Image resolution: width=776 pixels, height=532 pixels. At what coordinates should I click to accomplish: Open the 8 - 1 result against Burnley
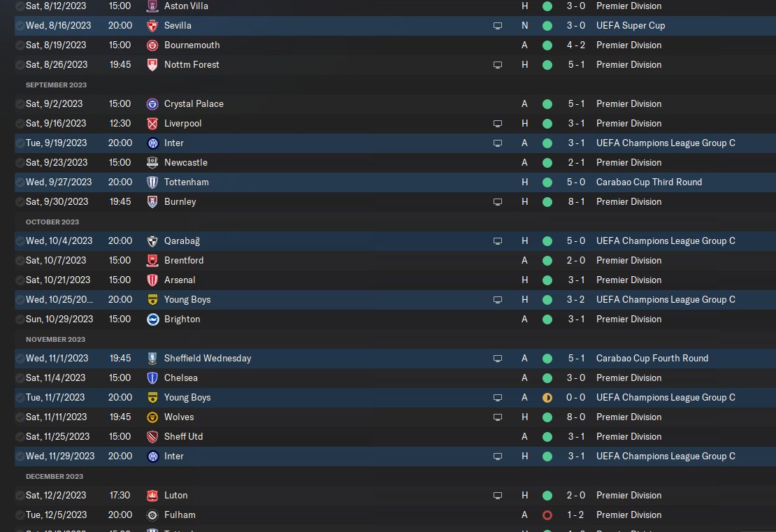pos(576,201)
